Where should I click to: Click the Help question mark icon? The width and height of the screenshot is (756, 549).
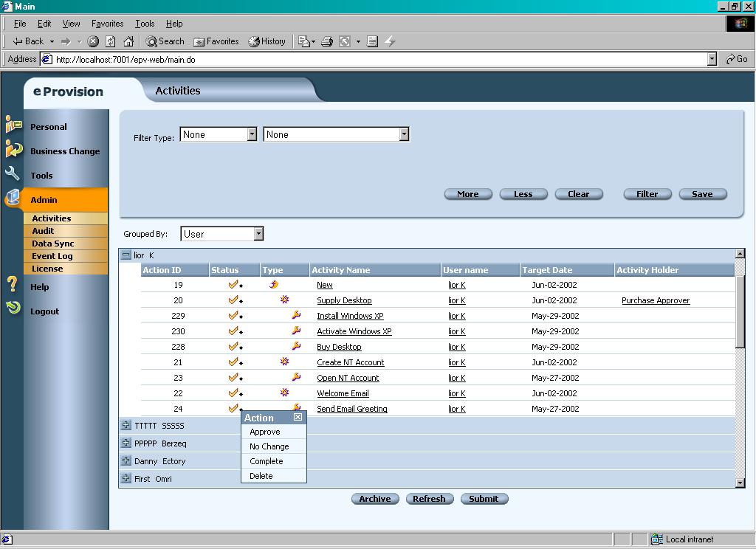[12, 283]
